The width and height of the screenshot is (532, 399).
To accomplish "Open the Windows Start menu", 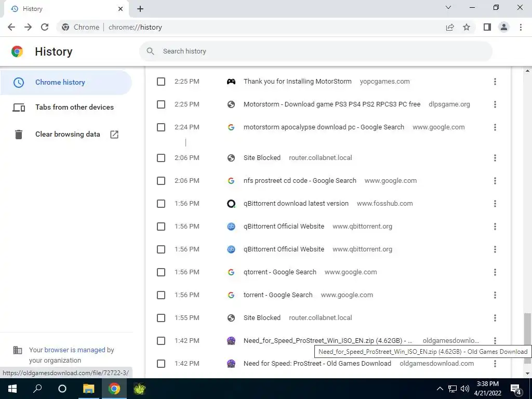I will 12,389.
